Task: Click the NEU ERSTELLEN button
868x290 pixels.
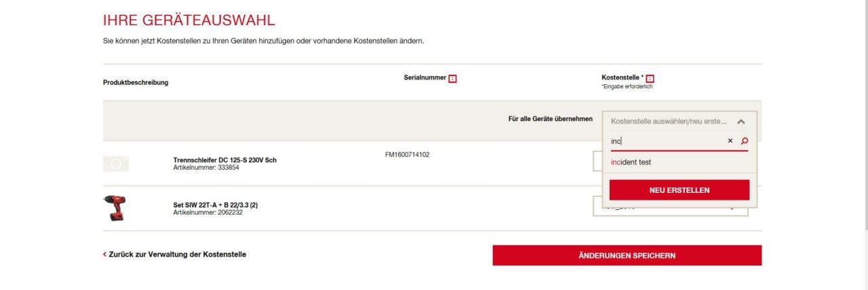Action: [679, 190]
